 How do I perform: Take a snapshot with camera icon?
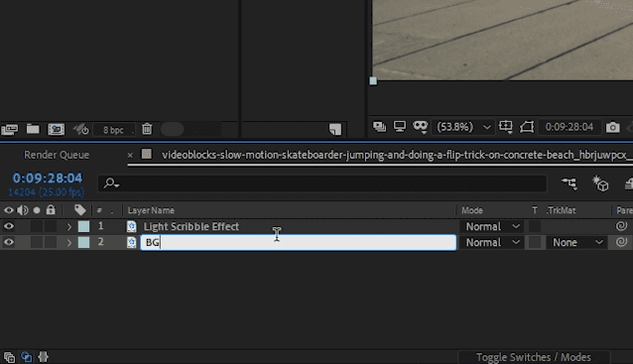pos(612,128)
